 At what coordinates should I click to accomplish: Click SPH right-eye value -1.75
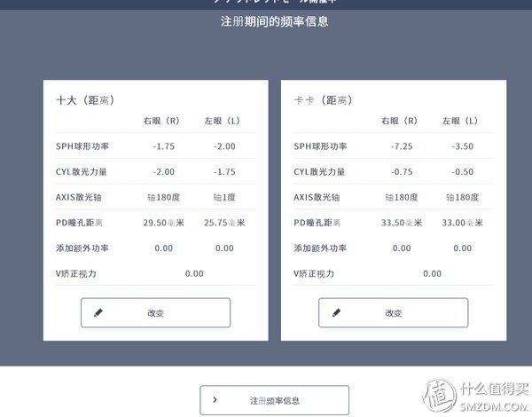[x=163, y=146]
